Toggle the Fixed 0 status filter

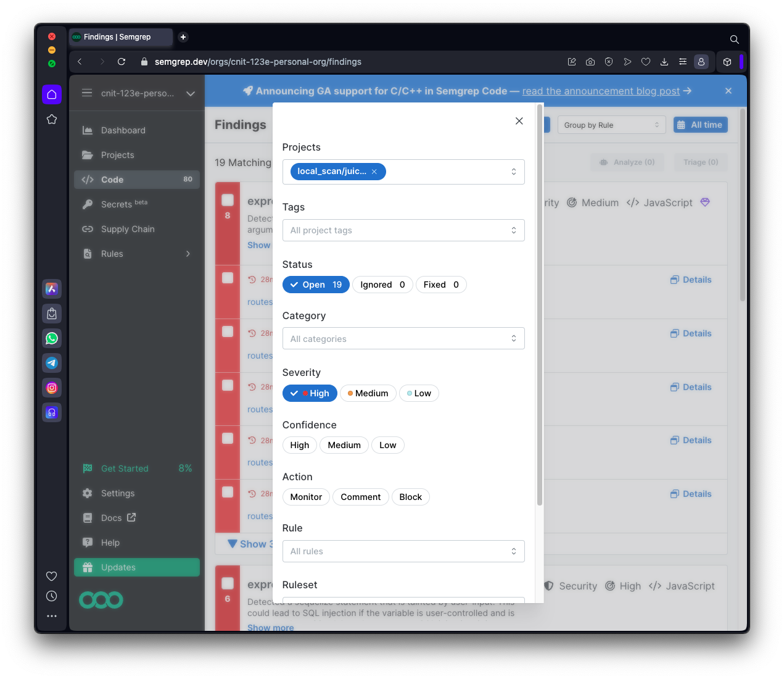click(x=441, y=285)
